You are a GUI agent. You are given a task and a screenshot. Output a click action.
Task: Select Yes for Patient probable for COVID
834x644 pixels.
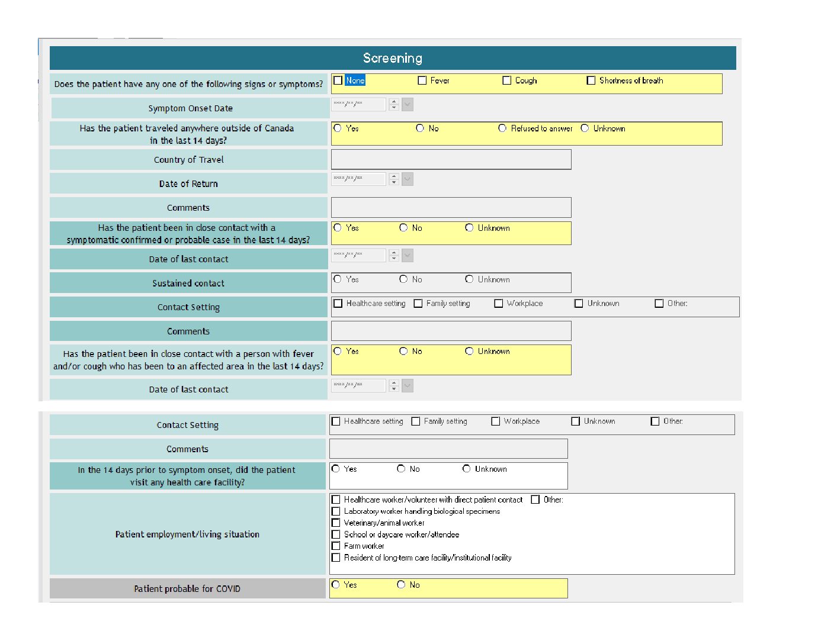(336, 585)
